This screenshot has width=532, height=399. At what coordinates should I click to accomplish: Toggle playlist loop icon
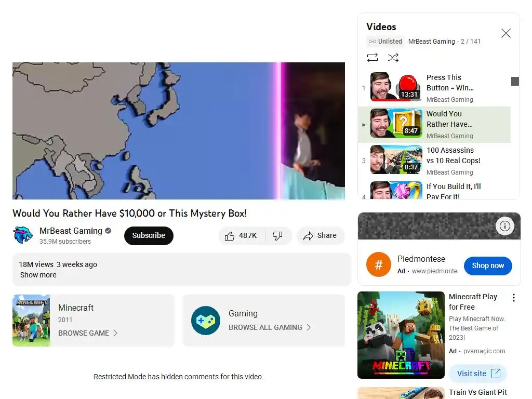click(372, 58)
